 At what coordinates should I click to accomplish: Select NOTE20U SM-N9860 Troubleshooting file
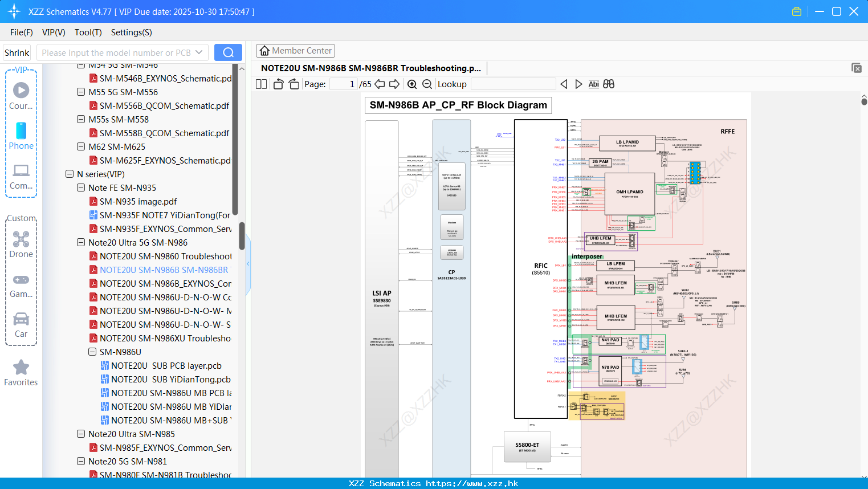click(165, 256)
